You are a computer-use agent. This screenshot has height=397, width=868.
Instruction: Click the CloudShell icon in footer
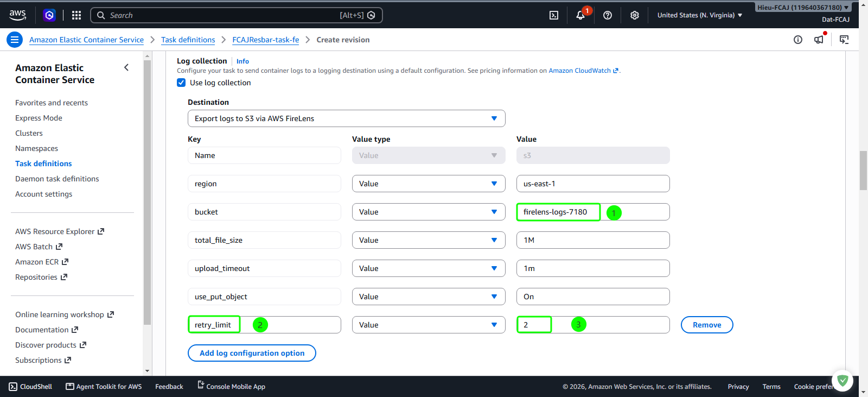(x=13, y=387)
